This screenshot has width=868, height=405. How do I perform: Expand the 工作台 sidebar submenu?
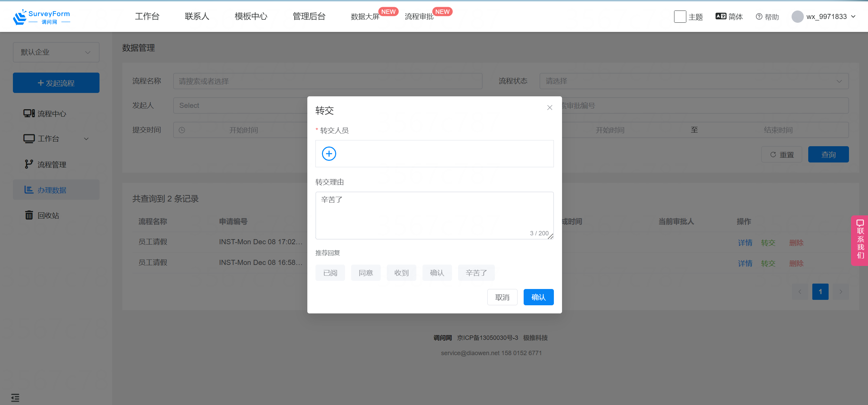coord(86,139)
